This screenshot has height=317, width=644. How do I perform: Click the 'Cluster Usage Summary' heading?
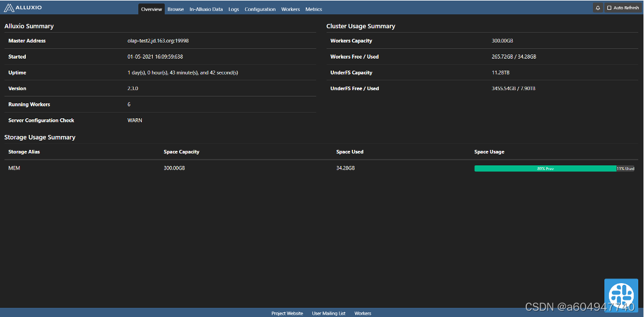click(x=360, y=26)
